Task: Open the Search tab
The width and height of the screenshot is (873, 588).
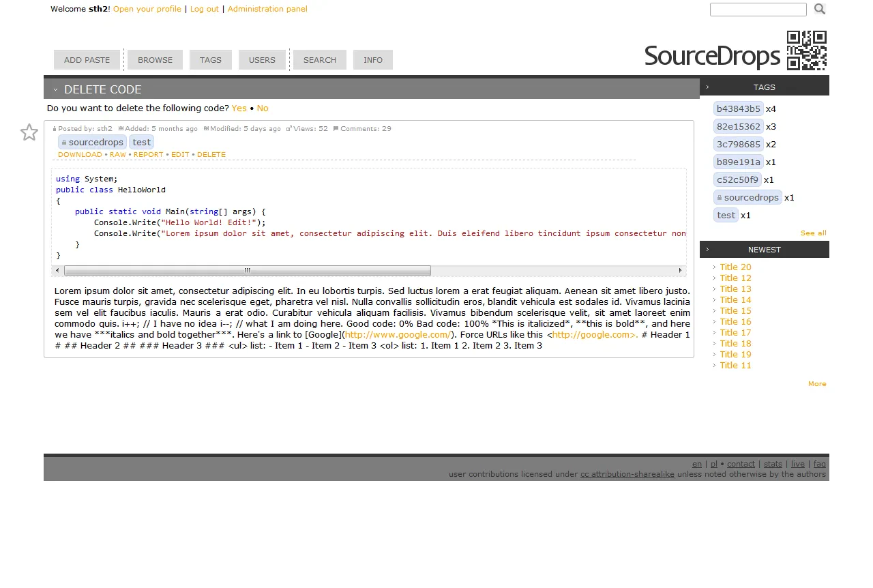Action: pyautogui.click(x=319, y=60)
